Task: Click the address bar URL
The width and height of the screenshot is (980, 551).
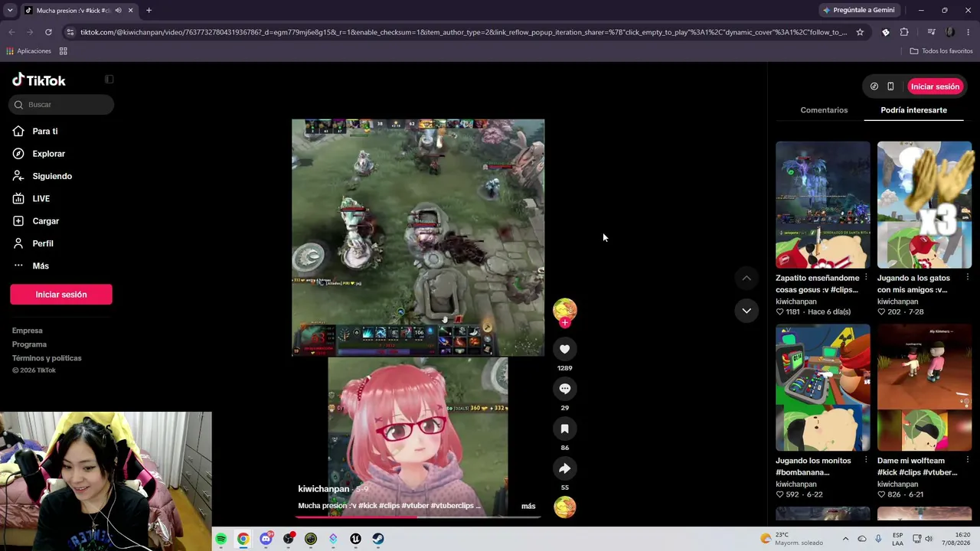Action: coord(464,32)
